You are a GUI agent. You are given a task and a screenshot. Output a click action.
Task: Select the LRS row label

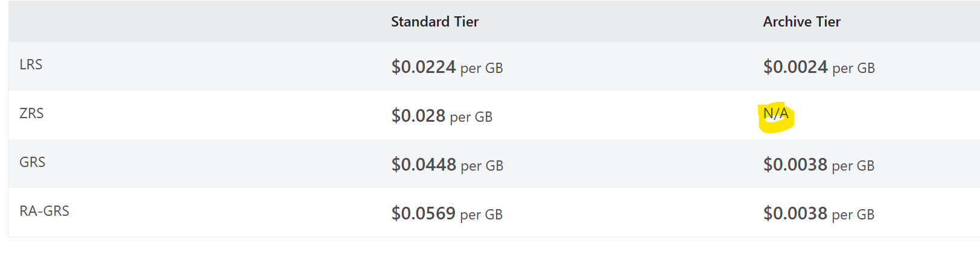coord(31,65)
